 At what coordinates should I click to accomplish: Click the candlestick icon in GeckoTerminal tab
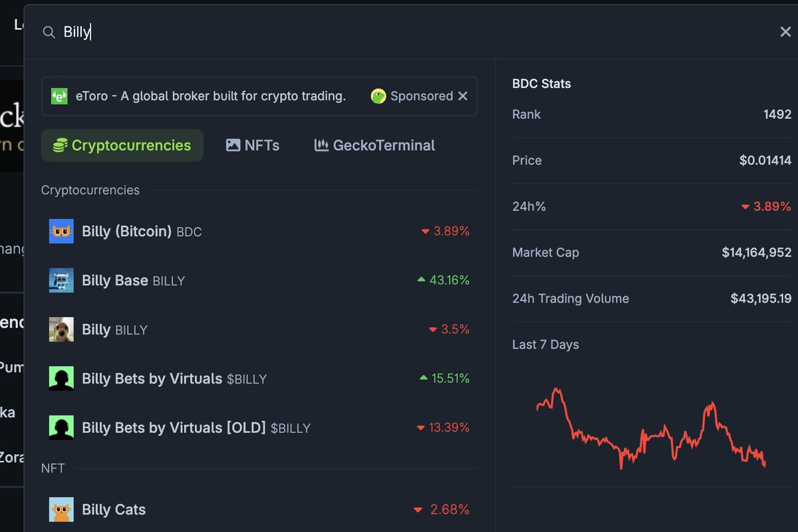pyautogui.click(x=321, y=145)
